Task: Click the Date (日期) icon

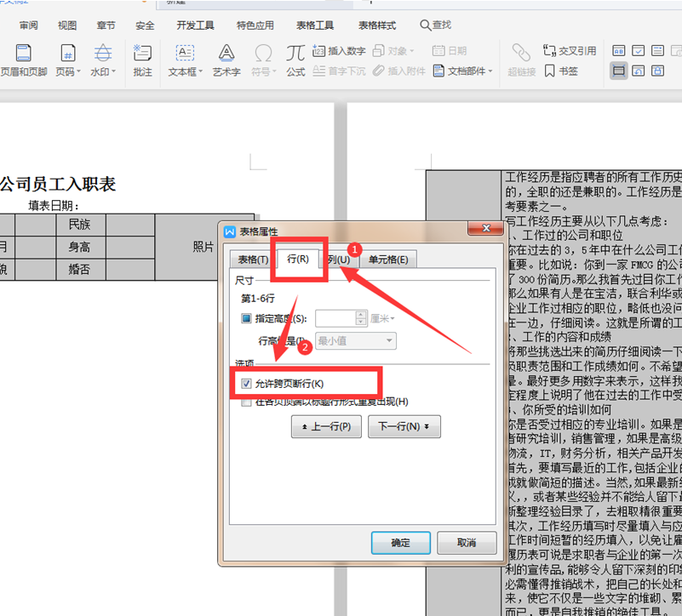Action: (x=438, y=51)
